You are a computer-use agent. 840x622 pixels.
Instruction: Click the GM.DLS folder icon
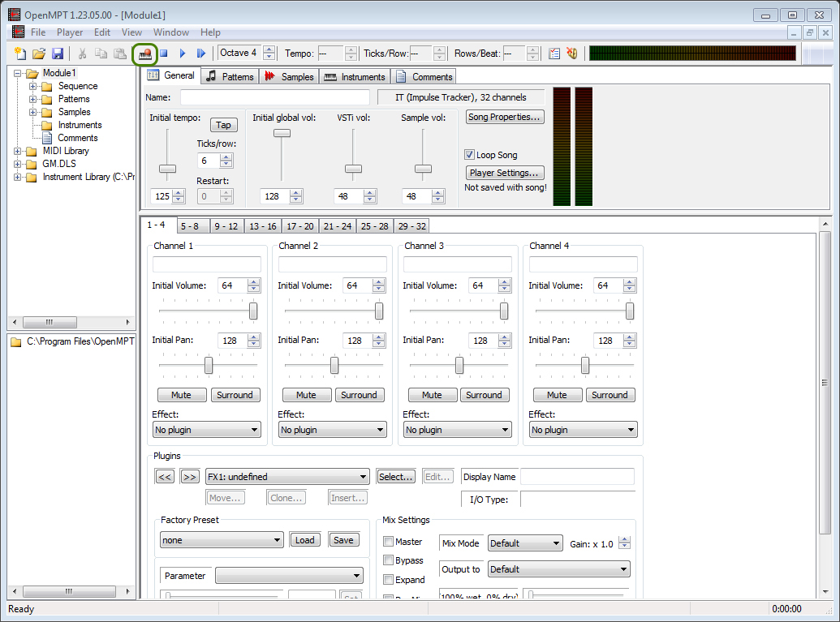click(32, 165)
